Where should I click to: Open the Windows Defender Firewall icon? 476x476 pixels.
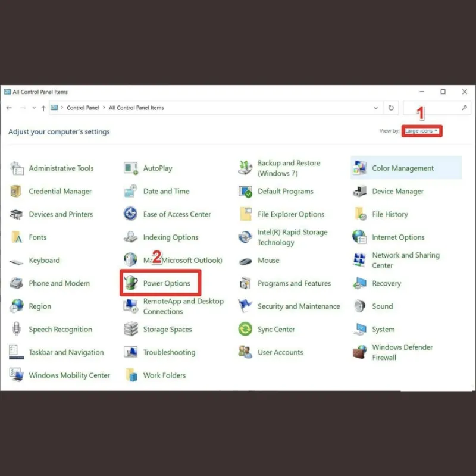point(359,352)
